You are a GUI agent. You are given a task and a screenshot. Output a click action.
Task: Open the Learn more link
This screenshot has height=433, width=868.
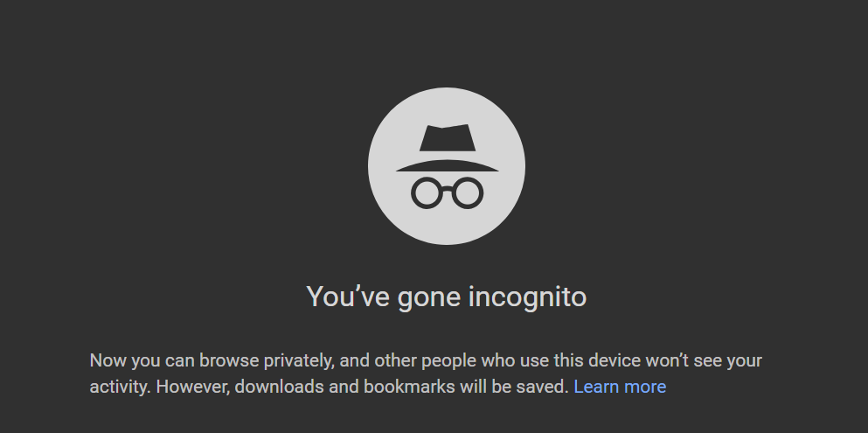(620, 387)
